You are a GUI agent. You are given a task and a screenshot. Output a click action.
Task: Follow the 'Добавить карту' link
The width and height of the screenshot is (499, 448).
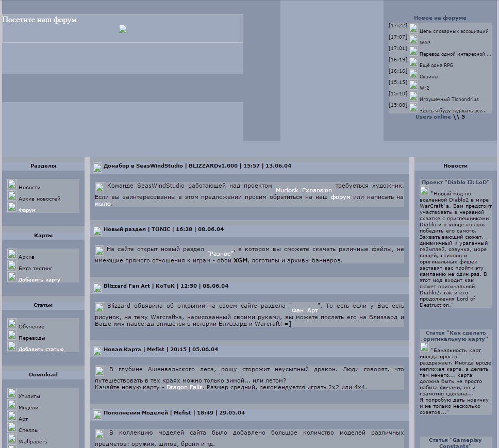point(39,280)
